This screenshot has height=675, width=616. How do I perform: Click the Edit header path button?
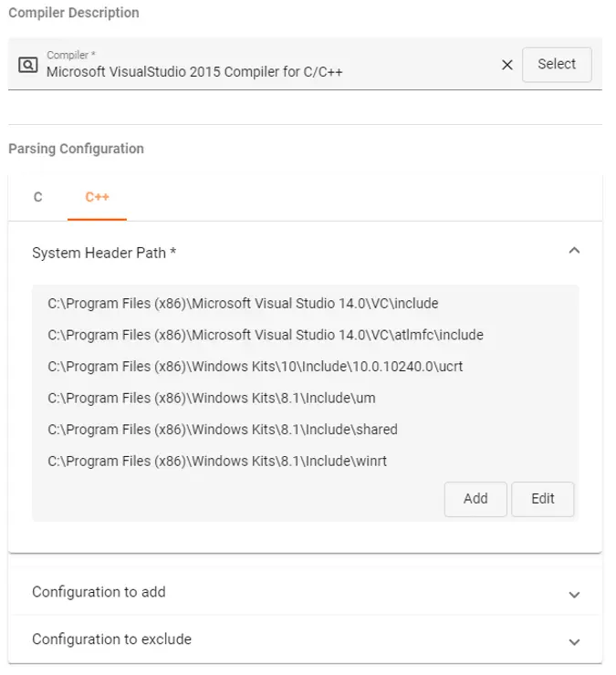click(x=543, y=499)
